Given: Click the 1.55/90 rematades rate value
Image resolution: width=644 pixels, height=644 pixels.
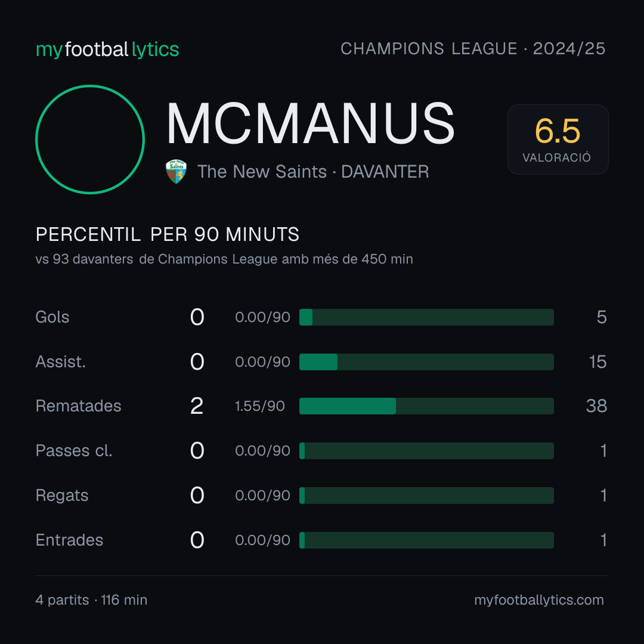Looking at the screenshot, I should (x=259, y=406).
